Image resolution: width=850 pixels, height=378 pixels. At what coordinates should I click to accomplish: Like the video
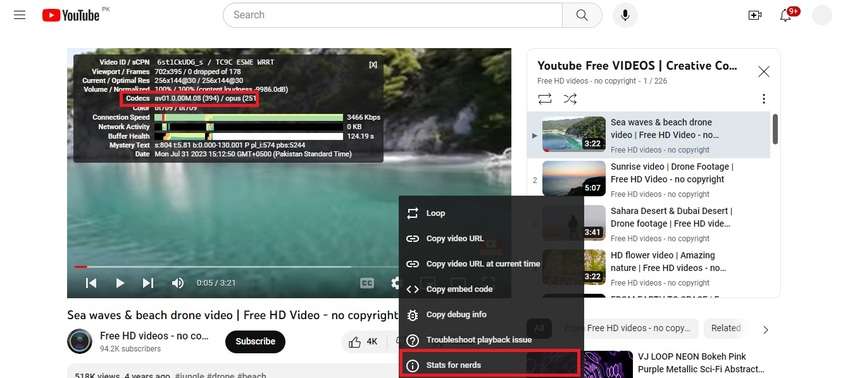click(x=364, y=342)
